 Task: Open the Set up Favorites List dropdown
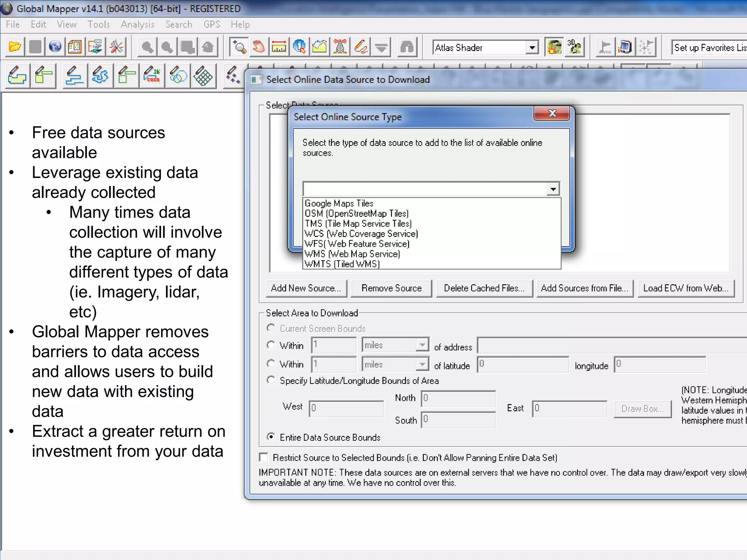709,47
